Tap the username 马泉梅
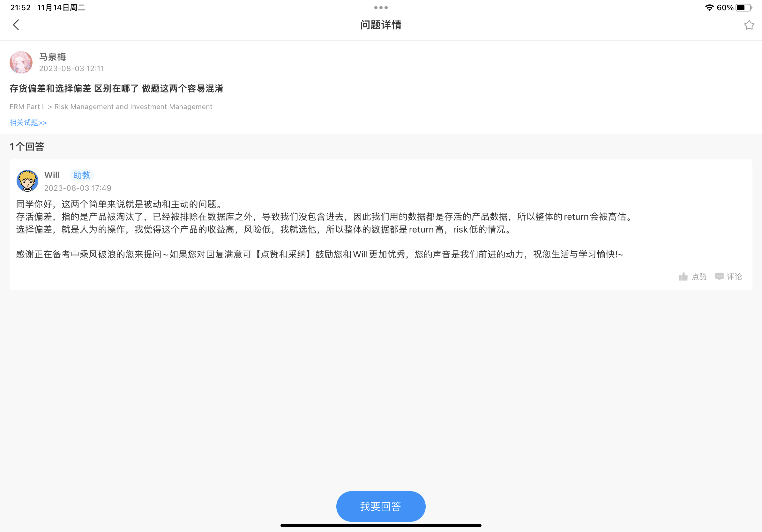The height and width of the screenshot is (532, 762). [52, 57]
